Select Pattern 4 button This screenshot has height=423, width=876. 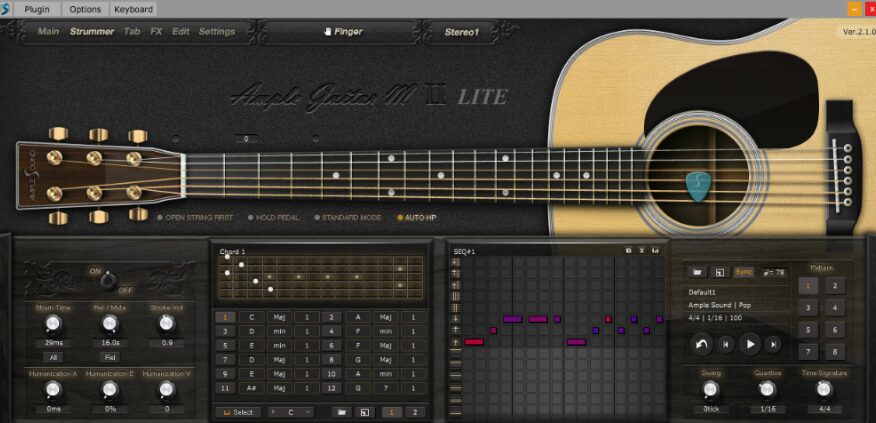(x=834, y=307)
